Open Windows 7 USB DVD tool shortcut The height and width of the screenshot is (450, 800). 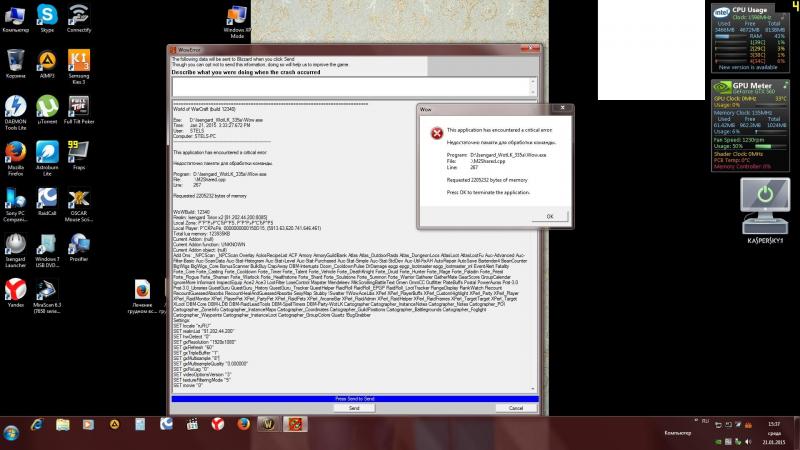pyautogui.click(x=47, y=251)
